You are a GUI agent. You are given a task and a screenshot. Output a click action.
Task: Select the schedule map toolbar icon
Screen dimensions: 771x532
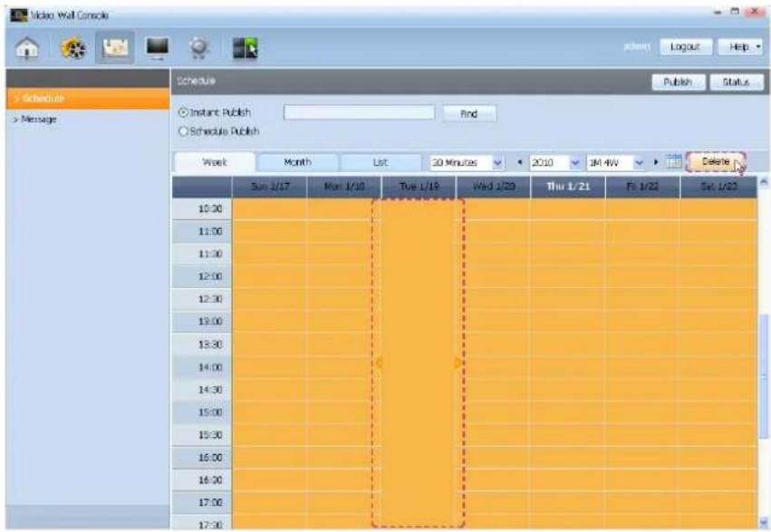pos(115,48)
